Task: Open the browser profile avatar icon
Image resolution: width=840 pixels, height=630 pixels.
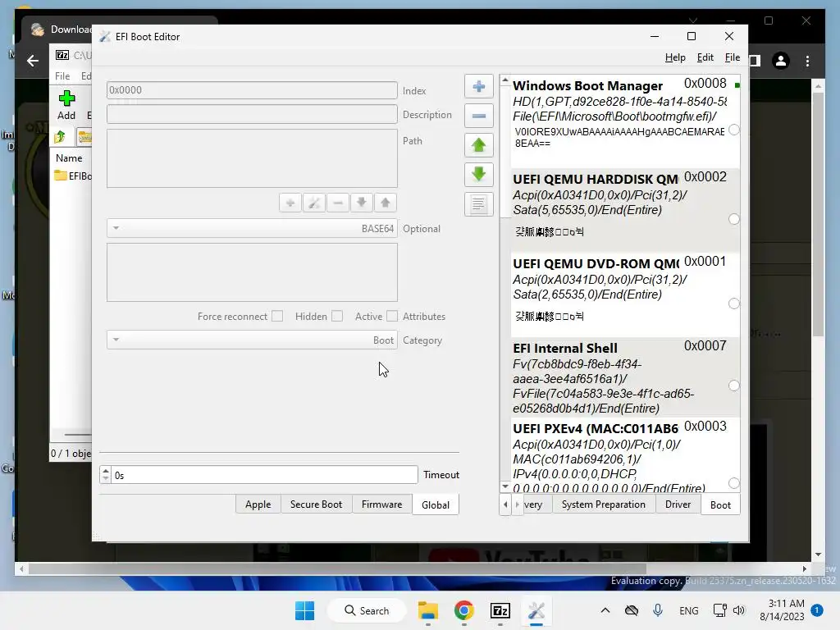Action: [x=781, y=61]
